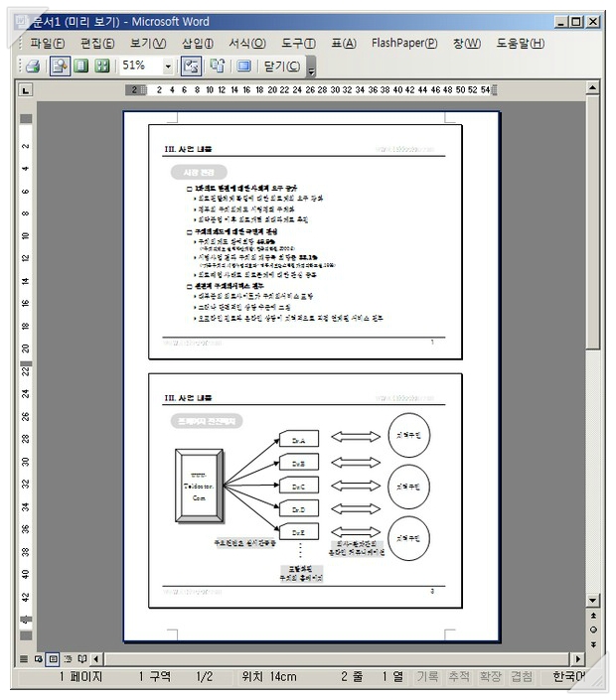Click Select Browse Object circle button
This screenshot has height=700, width=616.
pos(593,630)
